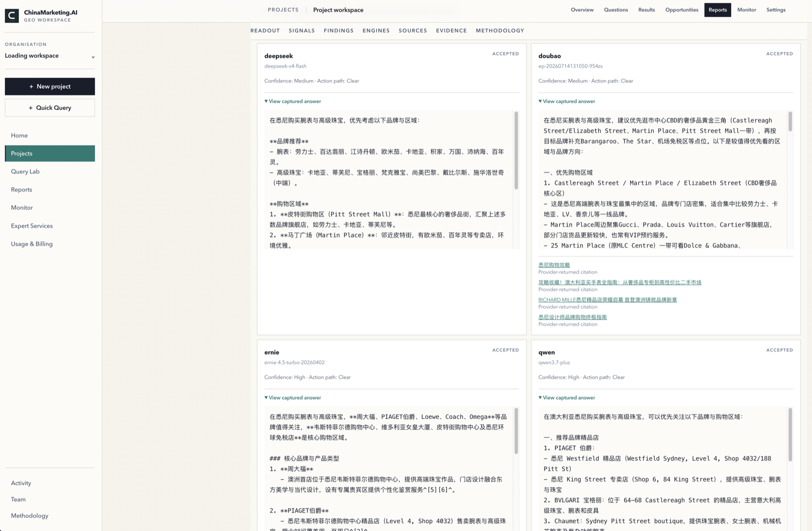The height and width of the screenshot is (531, 812).
Task: Open Usage & Billing page
Action: (x=50, y=244)
